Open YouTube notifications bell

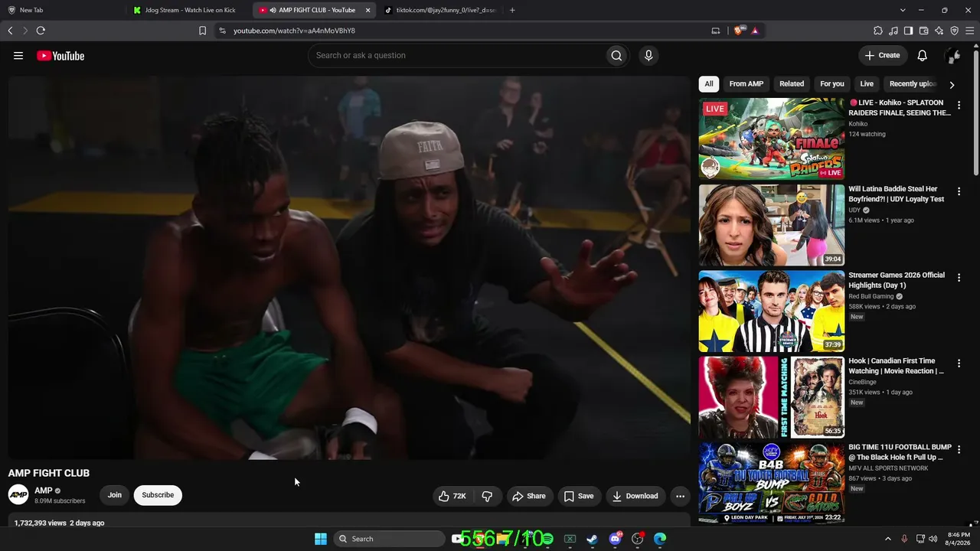coord(923,55)
